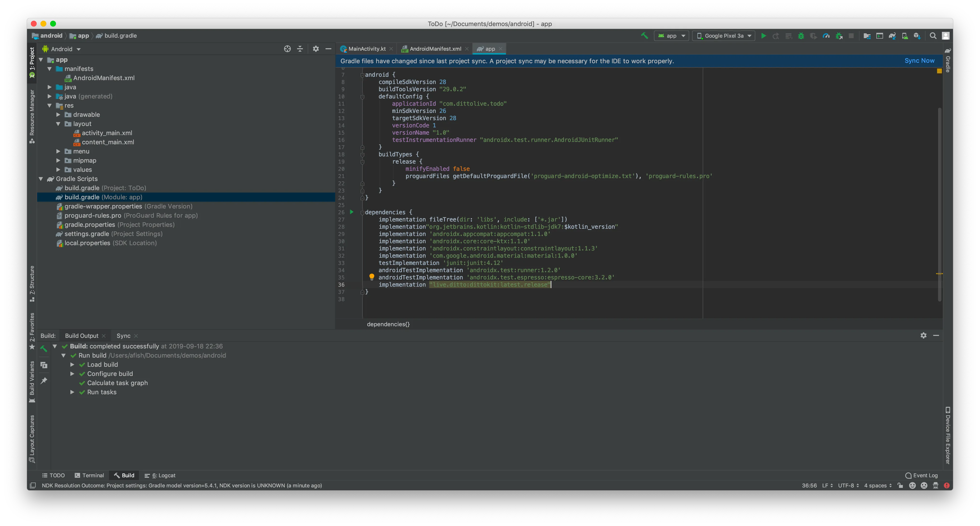Click the locate target icon in Project panel
The image size is (980, 526).
[287, 49]
